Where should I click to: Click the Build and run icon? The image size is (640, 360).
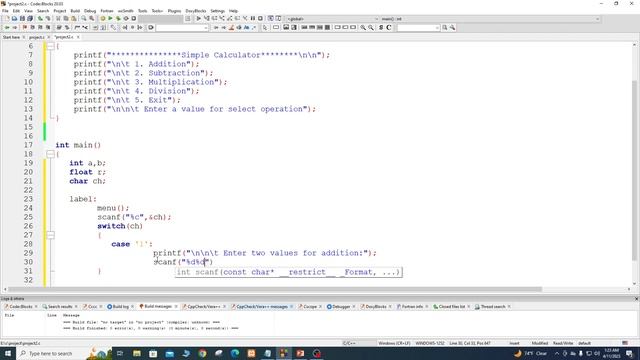point(118,19)
